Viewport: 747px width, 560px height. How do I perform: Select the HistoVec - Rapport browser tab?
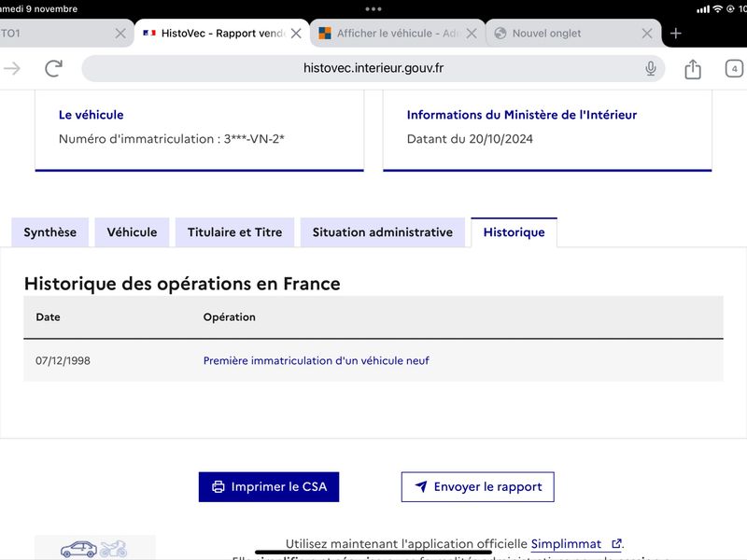(222, 34)
